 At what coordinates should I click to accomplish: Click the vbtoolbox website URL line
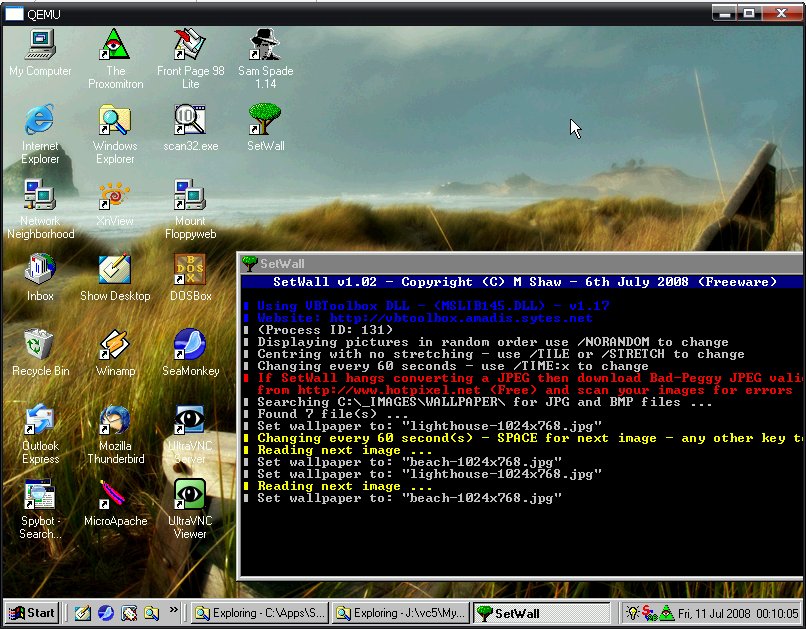click(425, 318)
